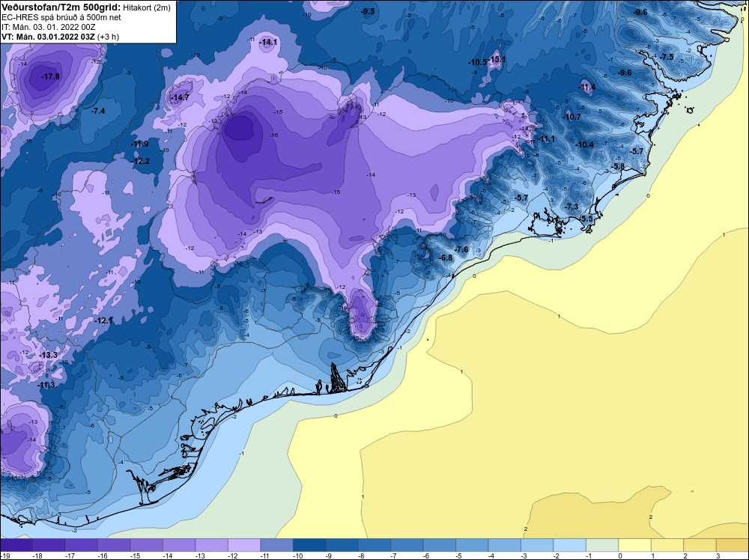This screenshot has height=560, width=749.
Task: Click the initial time line "IT: Mán. 03. 01. 2022 00Z"
Action: point(48,27)
